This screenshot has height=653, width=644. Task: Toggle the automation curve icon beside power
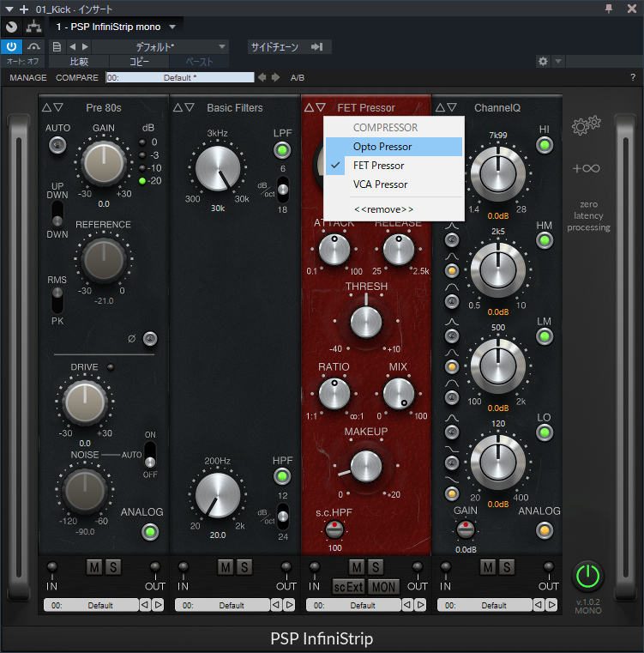click(x=33, y=46)
